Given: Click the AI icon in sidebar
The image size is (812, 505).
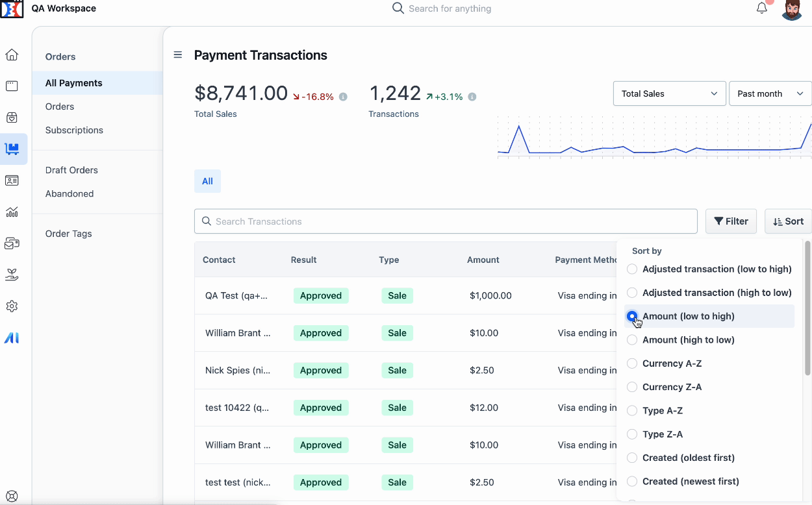Looking at the screenshot, I should tap(12, 338).
